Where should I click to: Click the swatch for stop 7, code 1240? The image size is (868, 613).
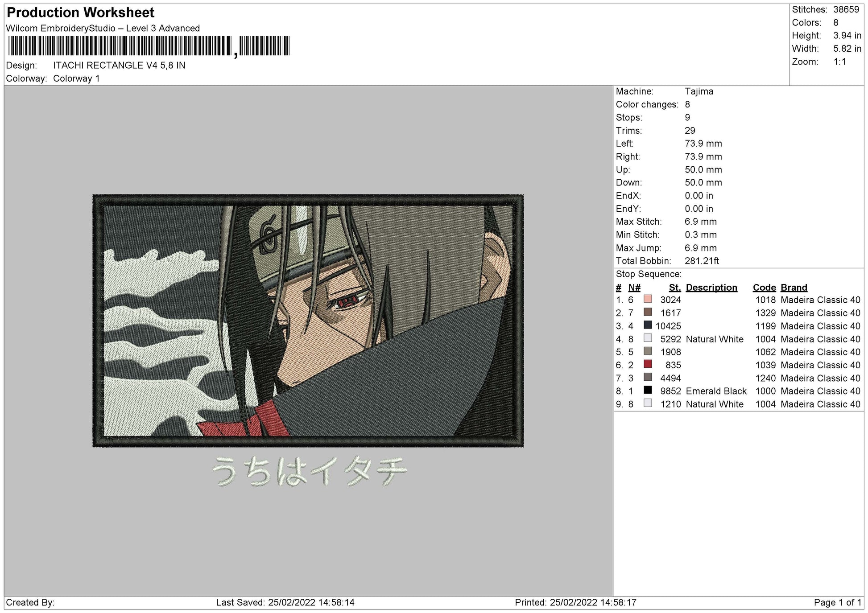tap(648, 377)
